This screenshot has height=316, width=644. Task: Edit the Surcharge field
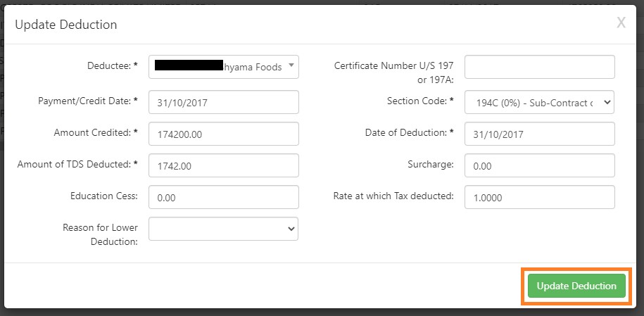coord(540,165)
